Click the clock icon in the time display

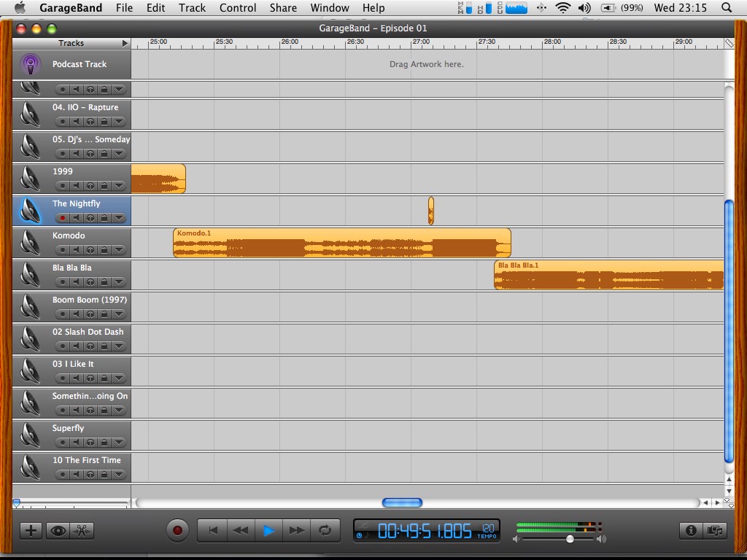click(359, 535)
